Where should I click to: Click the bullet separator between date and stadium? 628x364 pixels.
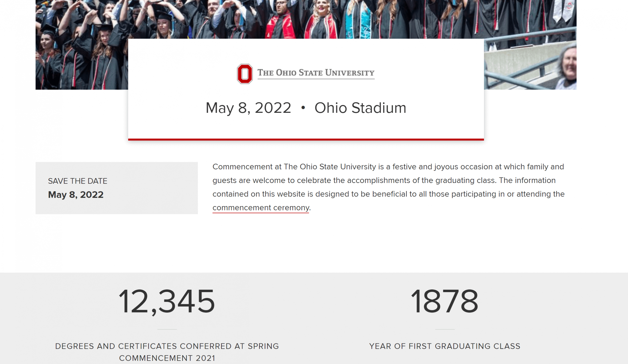point(303,108)
